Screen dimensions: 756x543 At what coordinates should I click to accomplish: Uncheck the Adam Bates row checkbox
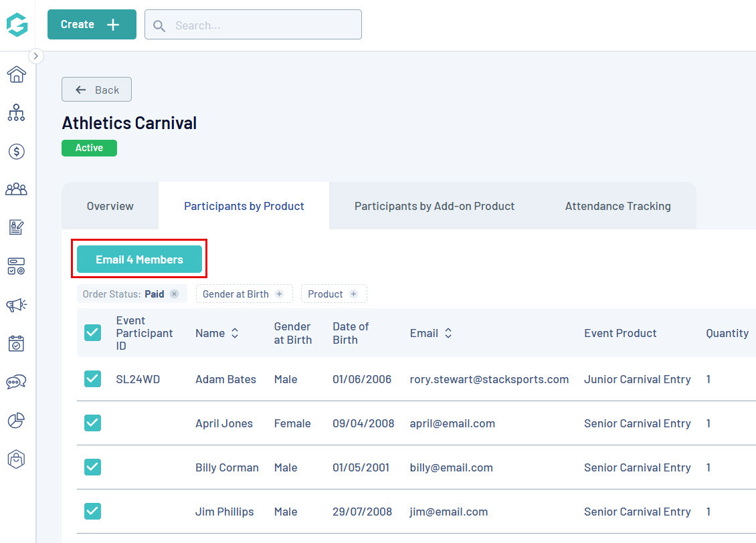tap(92, 378)
